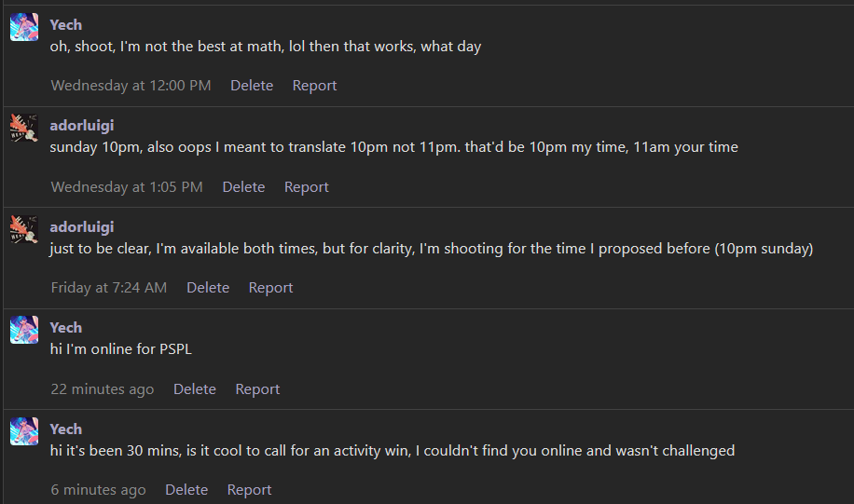Click Yech's avatar on the Wednesday 12:00 PM message

pyautogui.click(x=24, y=27)
